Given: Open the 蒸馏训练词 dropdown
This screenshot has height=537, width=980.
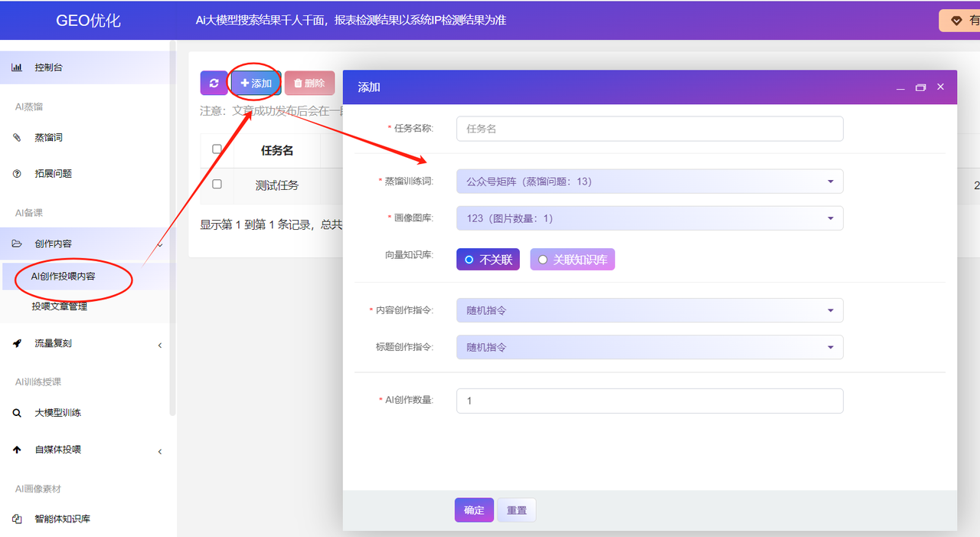Looking at the screenshot, I should 649,182.
